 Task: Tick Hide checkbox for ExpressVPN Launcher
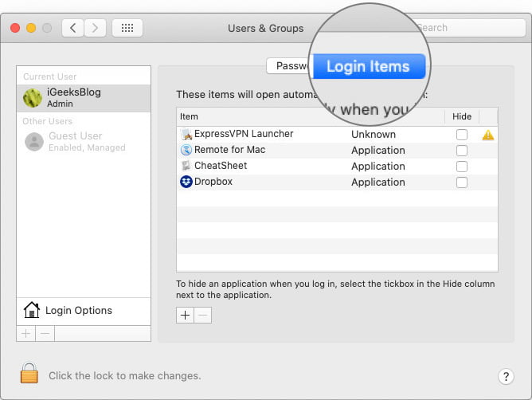(x=462, y=135)
